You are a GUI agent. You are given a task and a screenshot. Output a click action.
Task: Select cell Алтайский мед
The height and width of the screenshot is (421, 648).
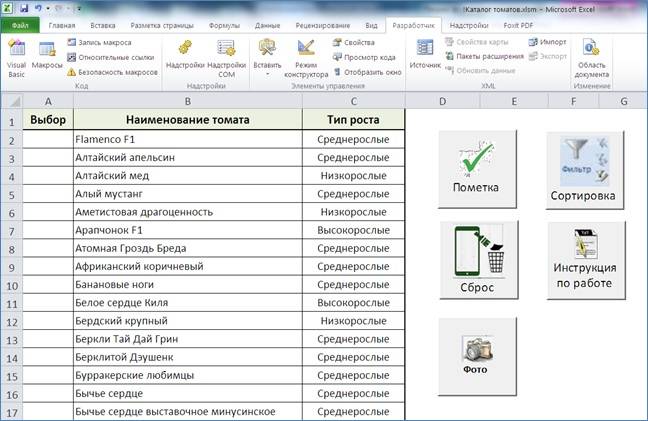click(x=188, y=176)
